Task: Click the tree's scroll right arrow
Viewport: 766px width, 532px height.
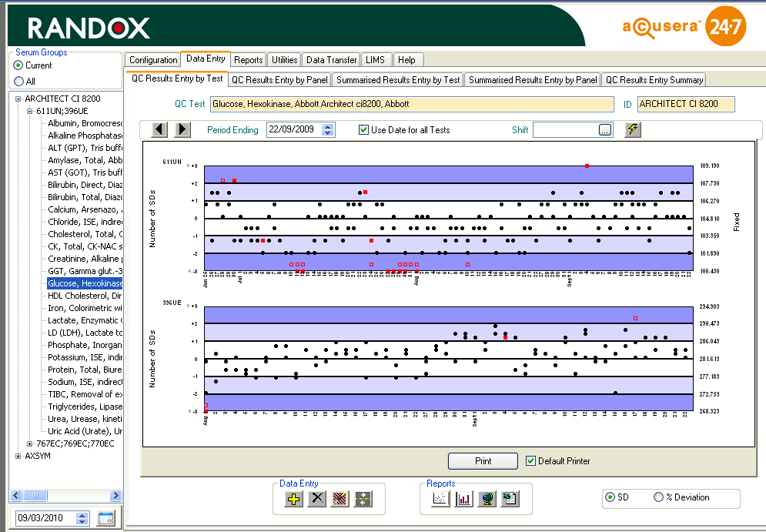Action: pos(115,495)
